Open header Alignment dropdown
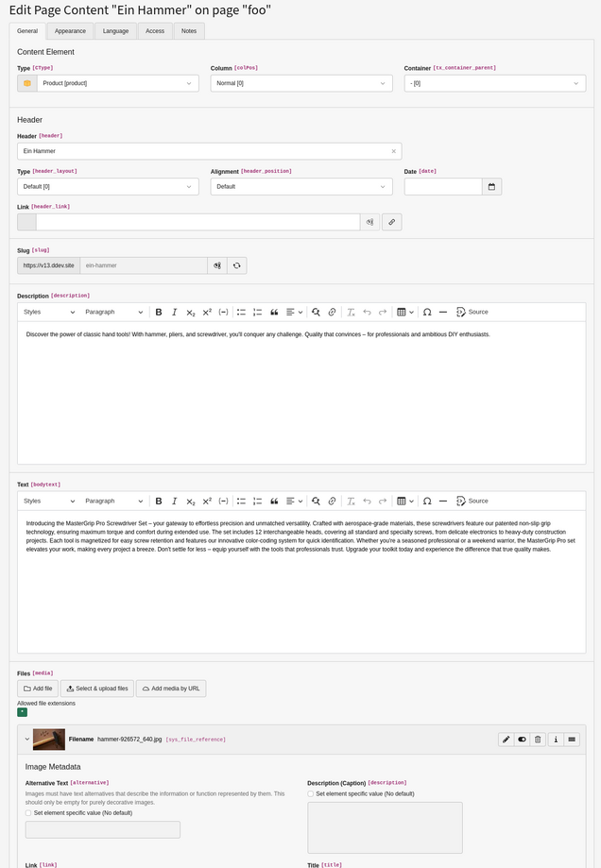This screenshot has width=601, height=868. (300, 187)
